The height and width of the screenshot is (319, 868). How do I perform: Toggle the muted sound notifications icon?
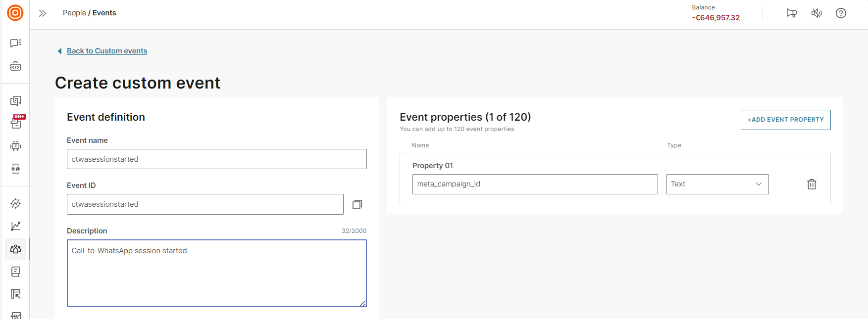pyautogui.click(x=817, y=13)
